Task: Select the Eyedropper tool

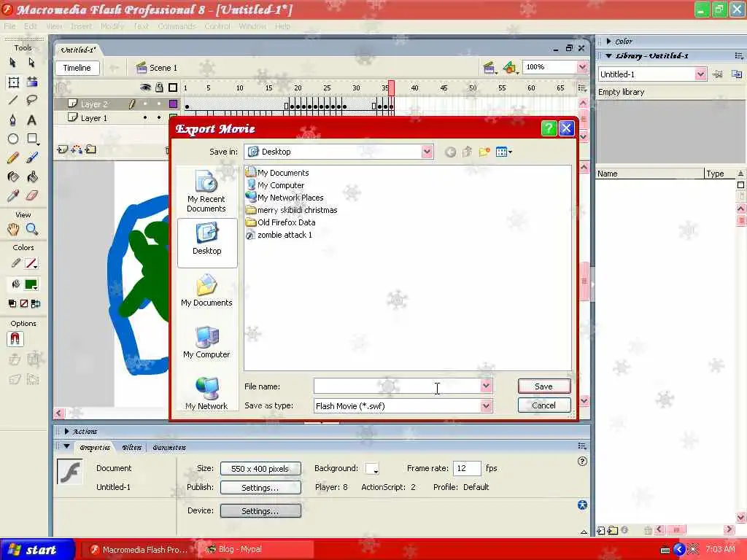Action: [13, 195]
